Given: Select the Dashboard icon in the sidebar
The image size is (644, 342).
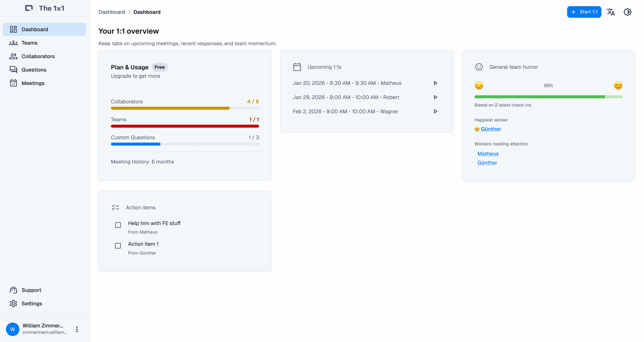Looking at the screenshot, I should point(13,29).
